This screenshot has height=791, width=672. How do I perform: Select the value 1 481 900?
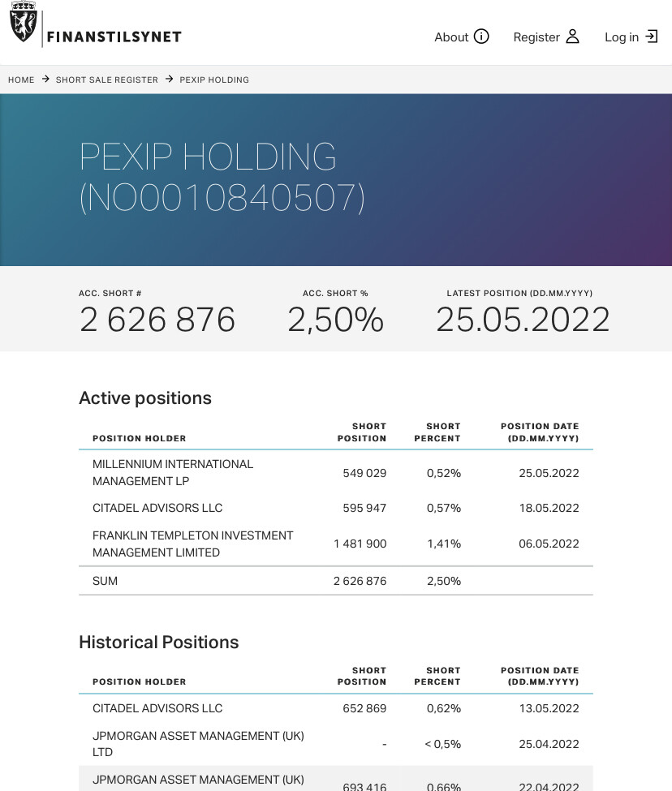pos(360,544)
